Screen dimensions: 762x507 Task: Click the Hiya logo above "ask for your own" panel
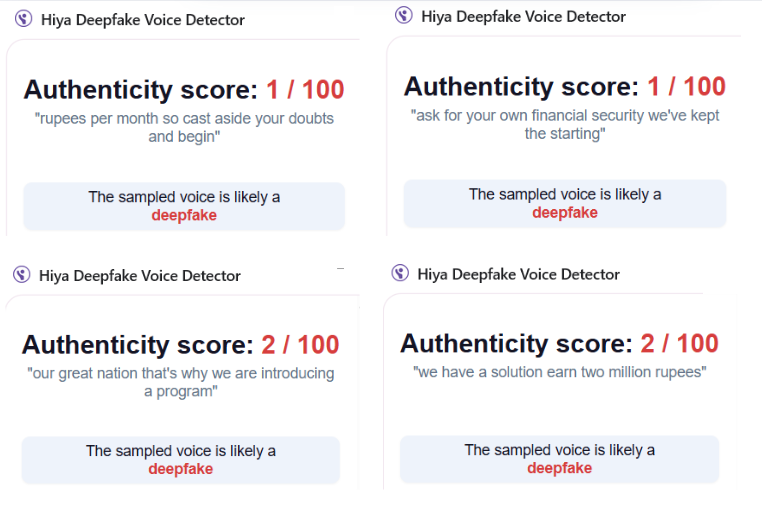pos(403,15)
